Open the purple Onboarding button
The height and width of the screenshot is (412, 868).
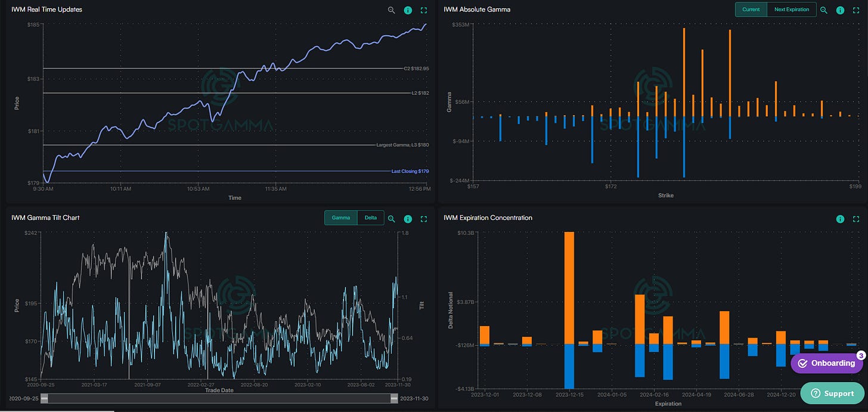(826, 363)
